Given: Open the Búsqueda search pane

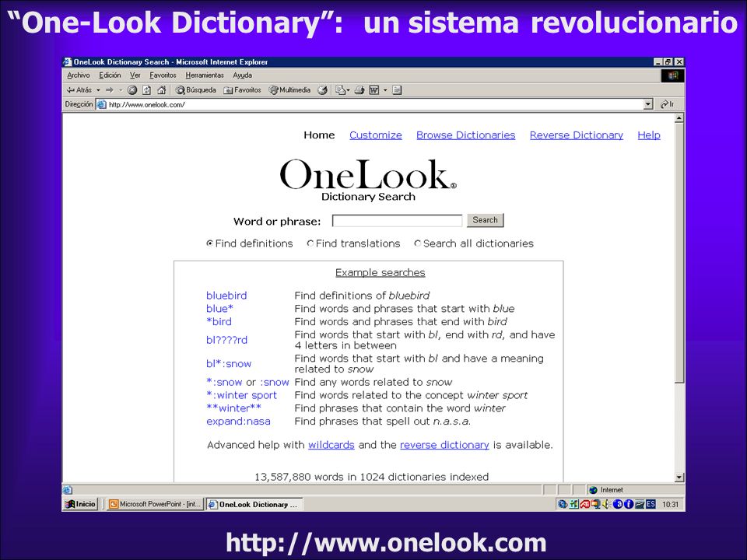Looking at the screenshot, I should click(x=195, y=90).
